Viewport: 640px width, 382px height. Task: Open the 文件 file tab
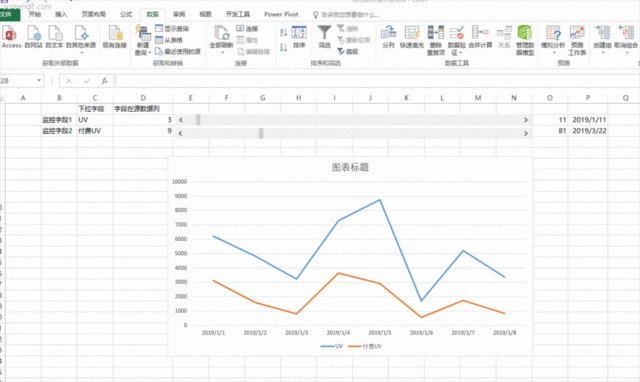(9, 14)
